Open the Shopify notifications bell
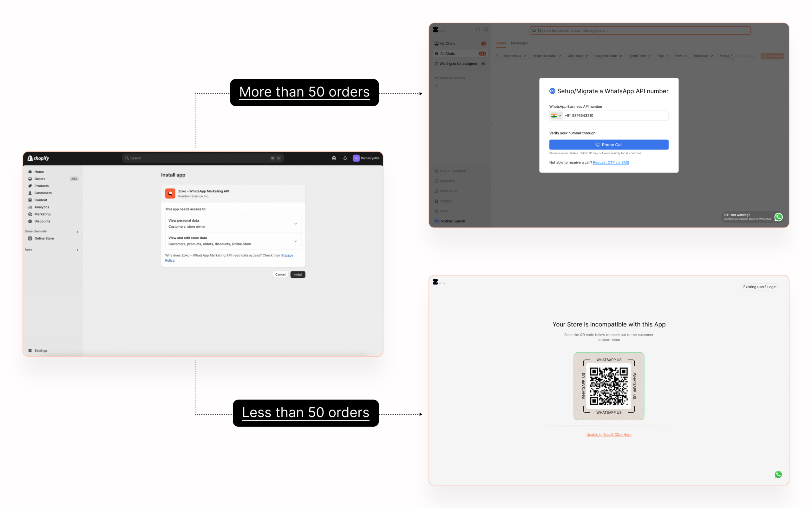This screenshot has width=812, height=508. point(345,158)
